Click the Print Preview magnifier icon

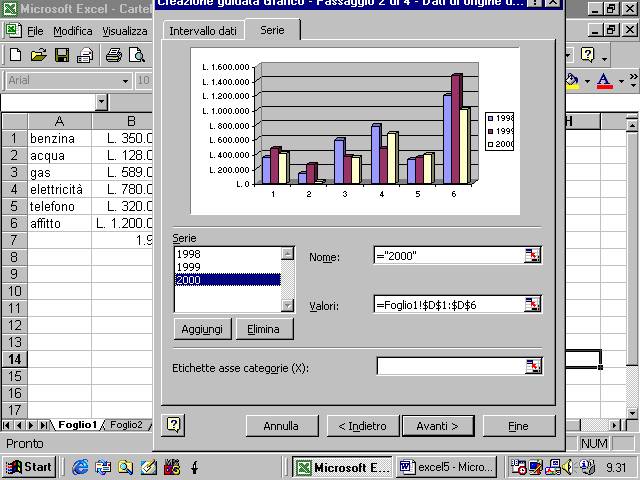(136, 55)
